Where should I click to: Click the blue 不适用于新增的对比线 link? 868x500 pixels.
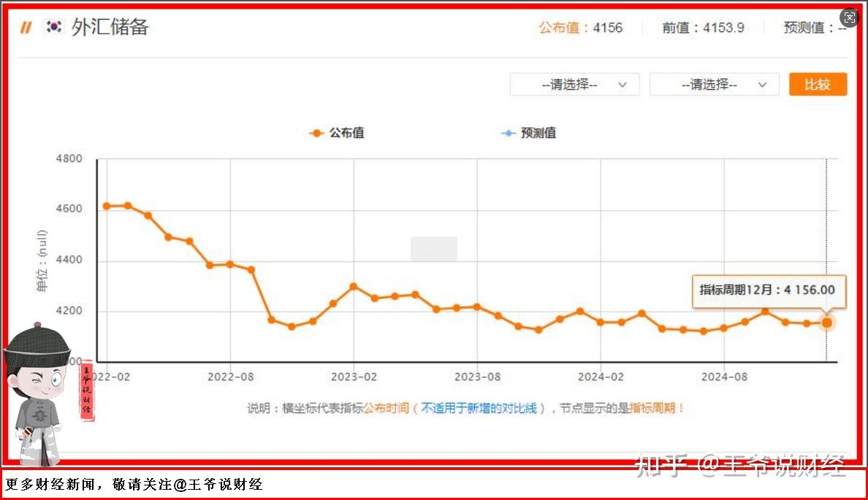(481, 409)
